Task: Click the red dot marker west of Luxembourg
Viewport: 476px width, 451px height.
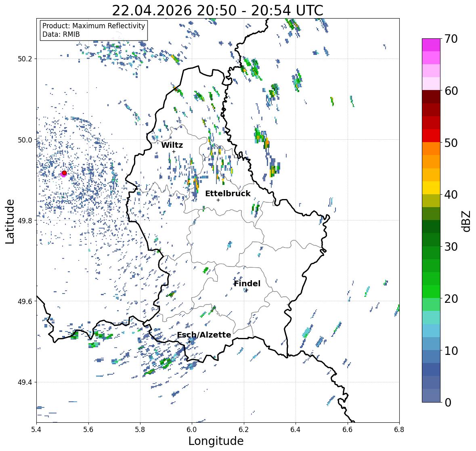Action: point(64,173)
